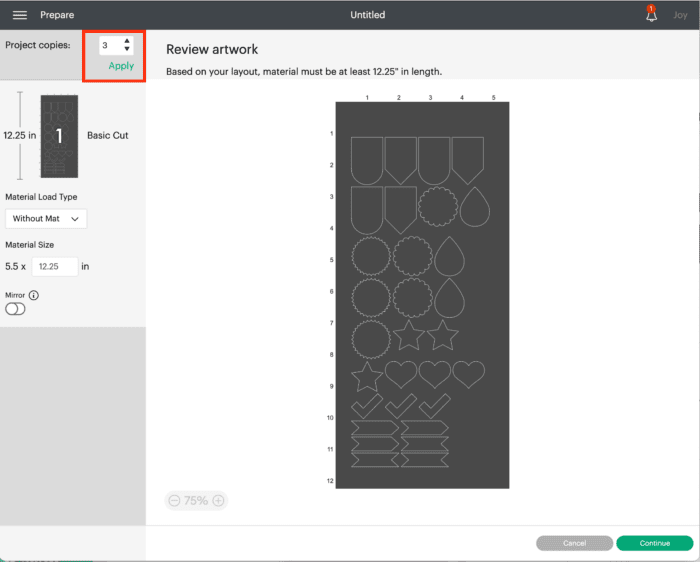Click the Cancel button
Image resolution: width=700 pixels, height=562 pixels.
[574, 543]
